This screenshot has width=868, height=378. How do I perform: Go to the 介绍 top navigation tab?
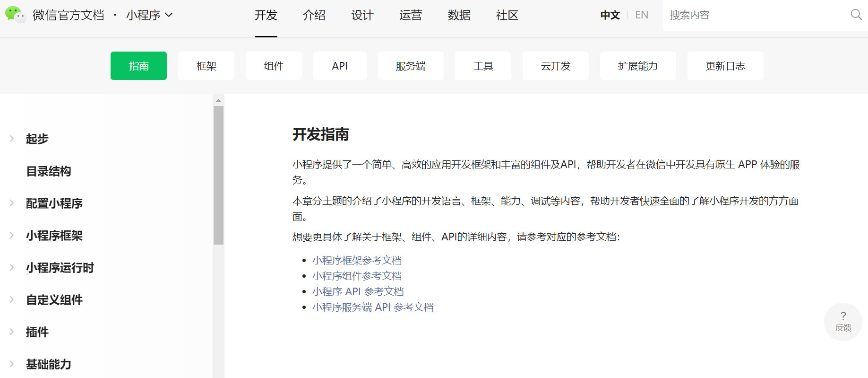coord(314,15)
